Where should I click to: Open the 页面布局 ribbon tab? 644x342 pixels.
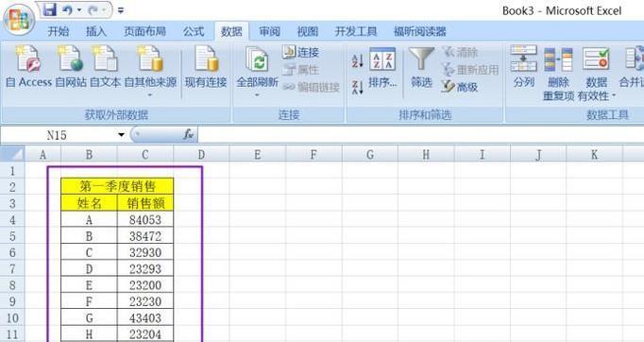[145, 32]
